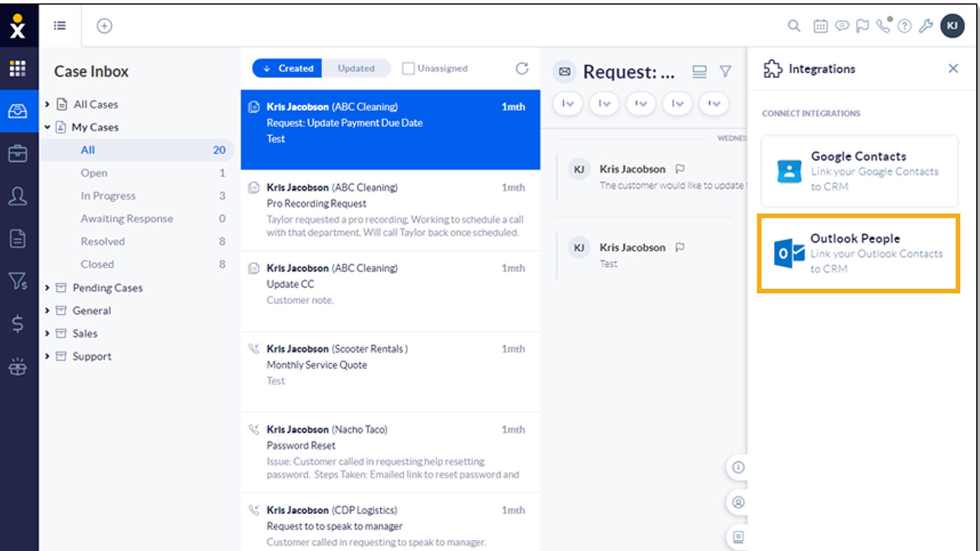Open the document icon in left sidebar
Viewport: 980px width, 551px height.
point(18,238)
